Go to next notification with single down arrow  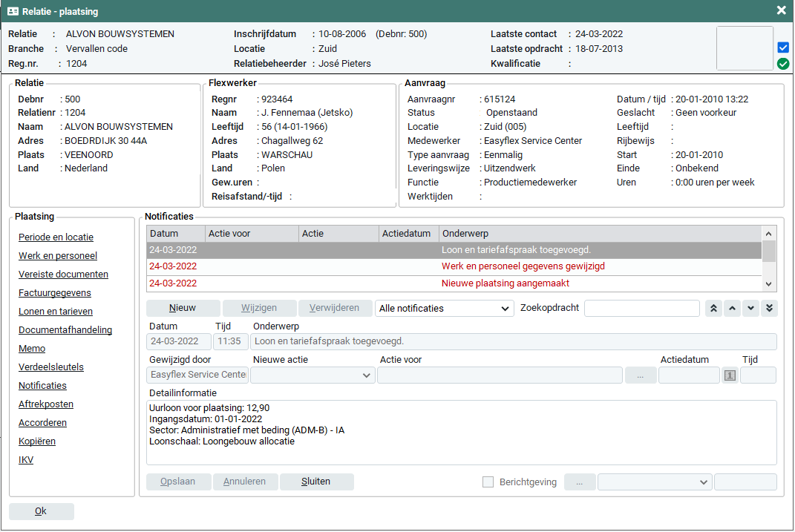pyautogui.click(x=751, y=309)
